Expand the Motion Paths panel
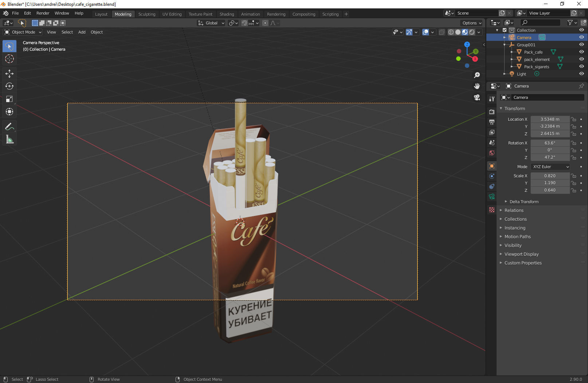Image resolution: width=588 pixels, height=383 pixels. click(501, 236)
